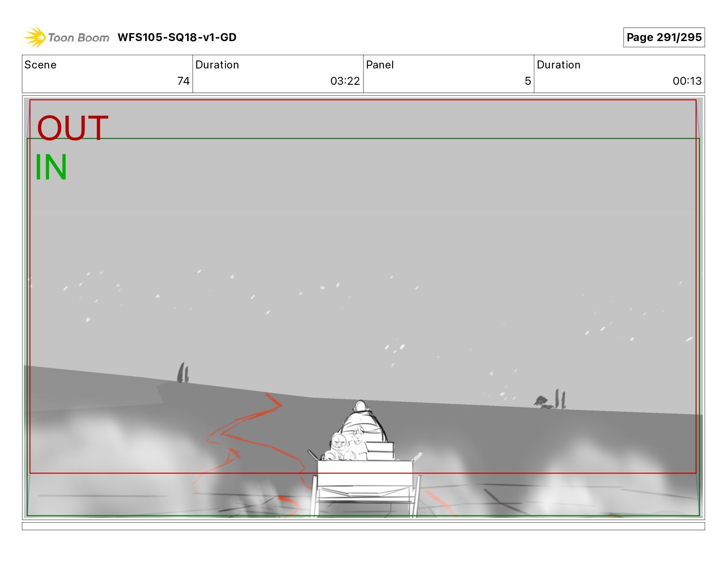Click the 'Page 291/295' box
The image size is (728, 563).
(664, 37)
